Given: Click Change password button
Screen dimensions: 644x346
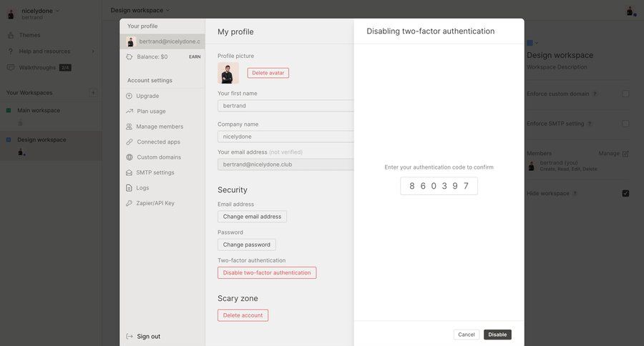Looking at the screenshot, I should [x=246, y=244].
